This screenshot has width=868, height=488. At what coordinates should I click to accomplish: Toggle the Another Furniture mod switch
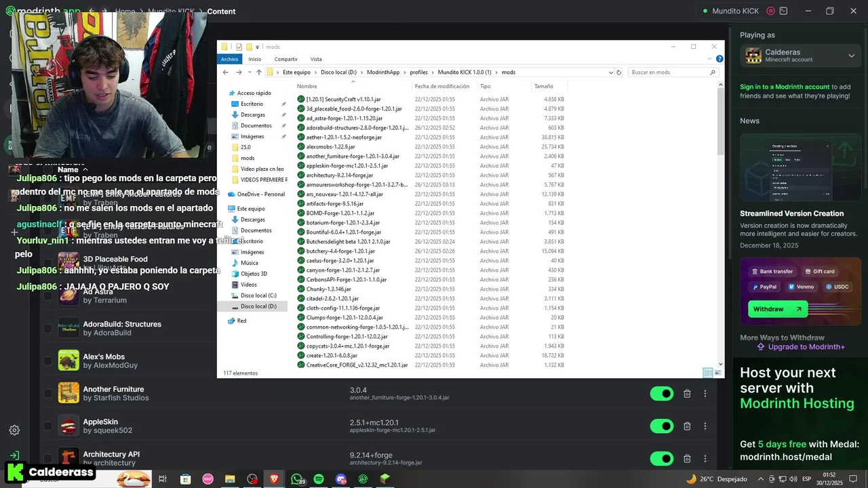662,394
